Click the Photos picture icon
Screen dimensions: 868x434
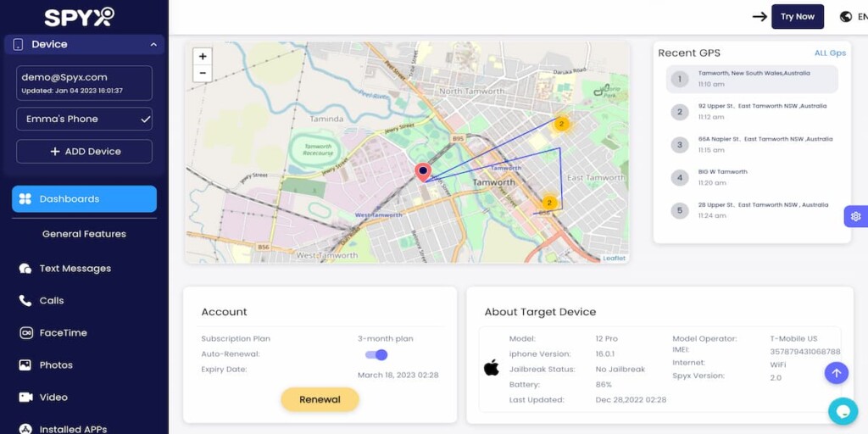point(25,364)
